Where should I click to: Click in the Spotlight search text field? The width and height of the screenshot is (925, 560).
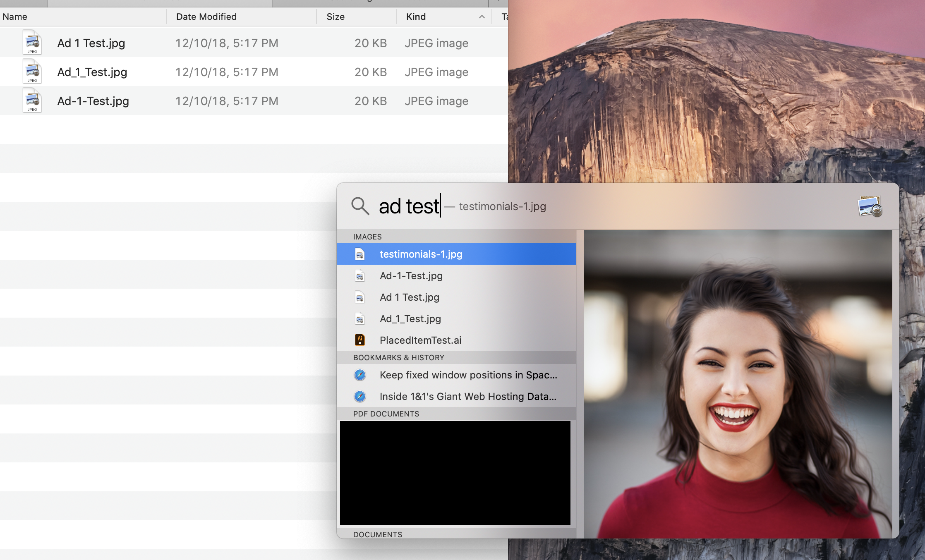pyautogui.click(x=409, y=206)
